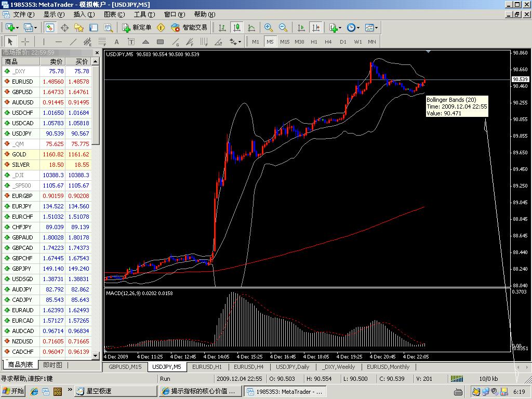Toggle chart auto scroll
The height and width of the screenshot is (399, 532).
tap(301, 28)
